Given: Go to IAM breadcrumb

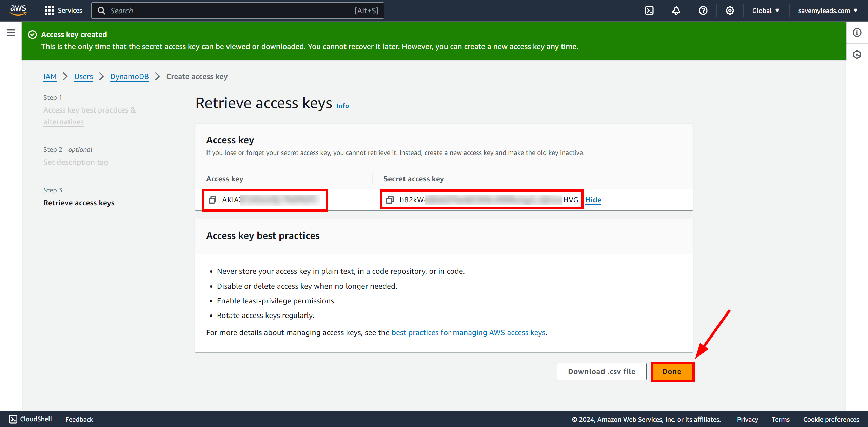Looking at the screenshot, I should click(x=50, y=77).
